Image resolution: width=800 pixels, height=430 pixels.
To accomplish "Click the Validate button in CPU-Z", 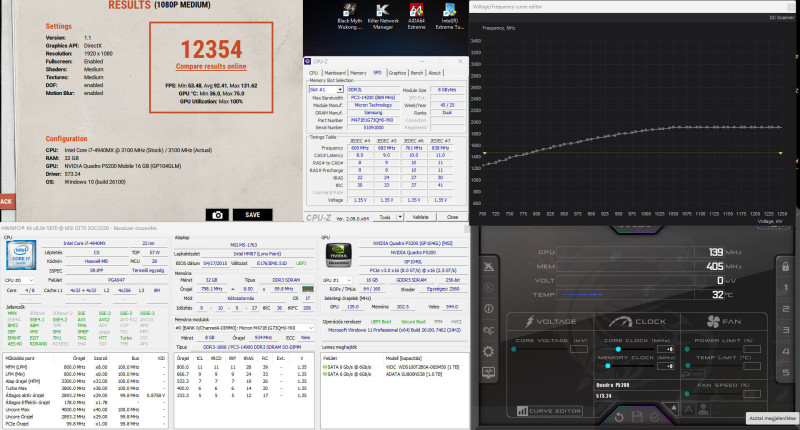I will [420, 217].
